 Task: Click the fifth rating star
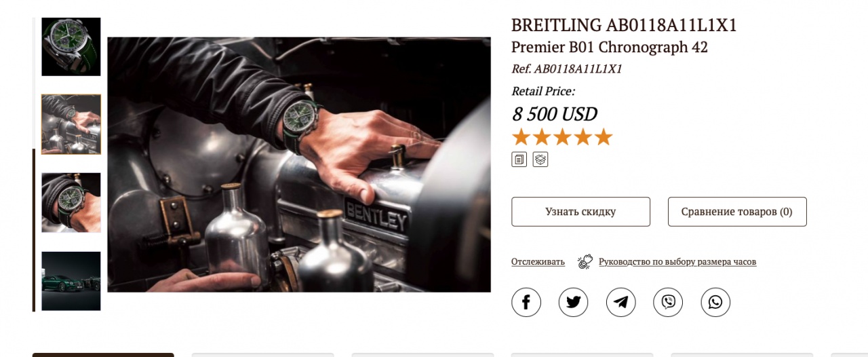point(604,137)
